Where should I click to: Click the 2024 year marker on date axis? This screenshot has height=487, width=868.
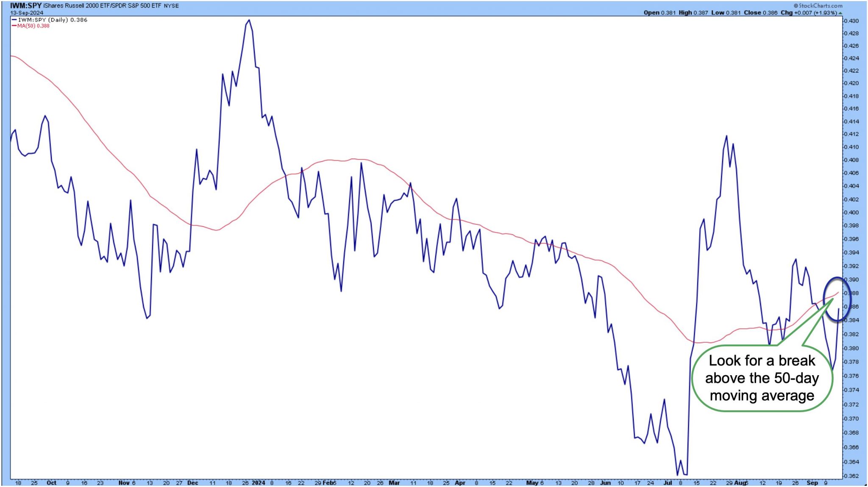click(x=258, y=483)
